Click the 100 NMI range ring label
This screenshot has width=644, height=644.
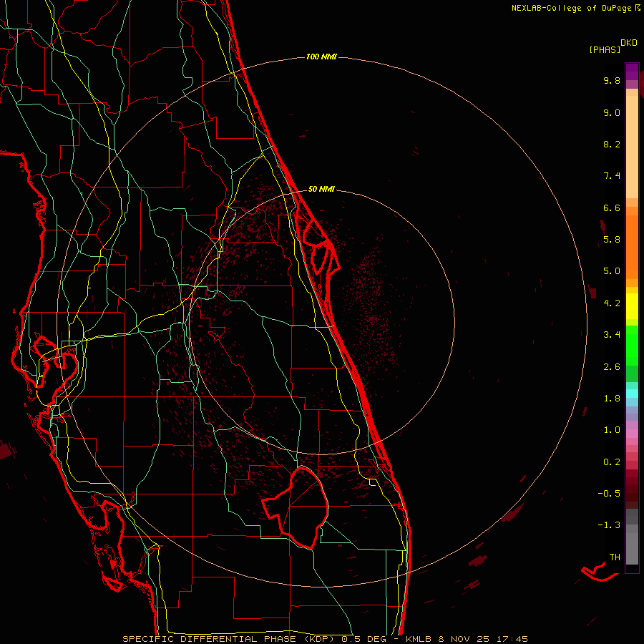321,57
